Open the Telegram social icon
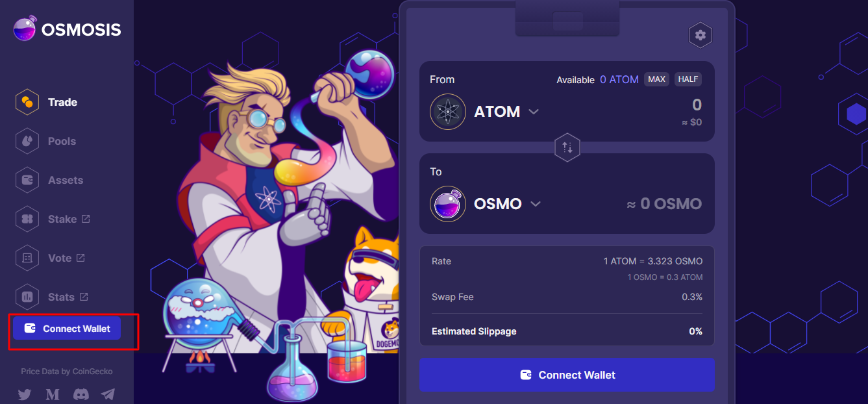This screenshot has width=868, height=404. coord(108,394)
